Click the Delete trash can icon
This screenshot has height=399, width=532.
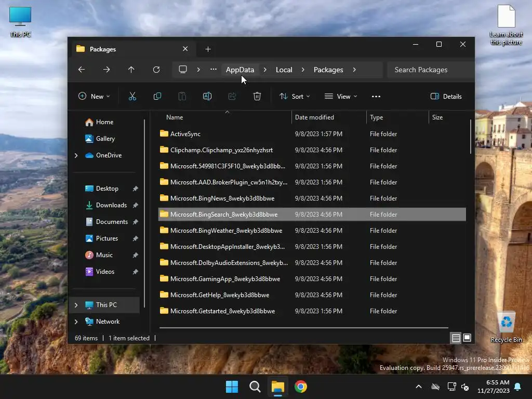pyautogui.click(x=257, y=96)
